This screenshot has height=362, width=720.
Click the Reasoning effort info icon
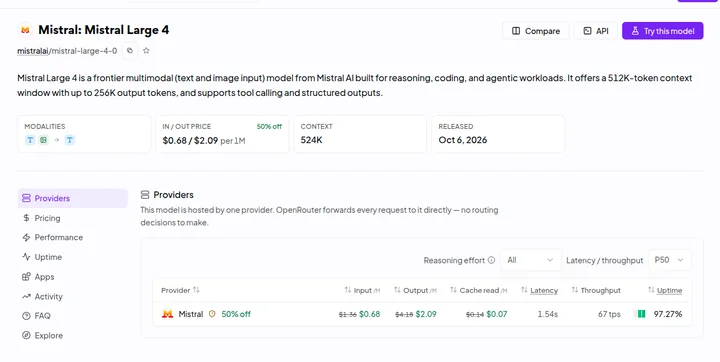coord(491,260)
